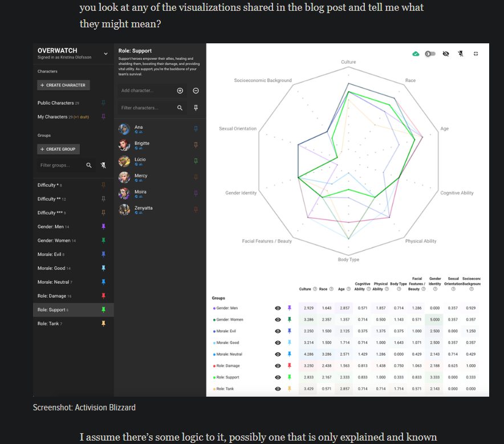
Task: Click help icon next to Race column
Action: (331, 289)
